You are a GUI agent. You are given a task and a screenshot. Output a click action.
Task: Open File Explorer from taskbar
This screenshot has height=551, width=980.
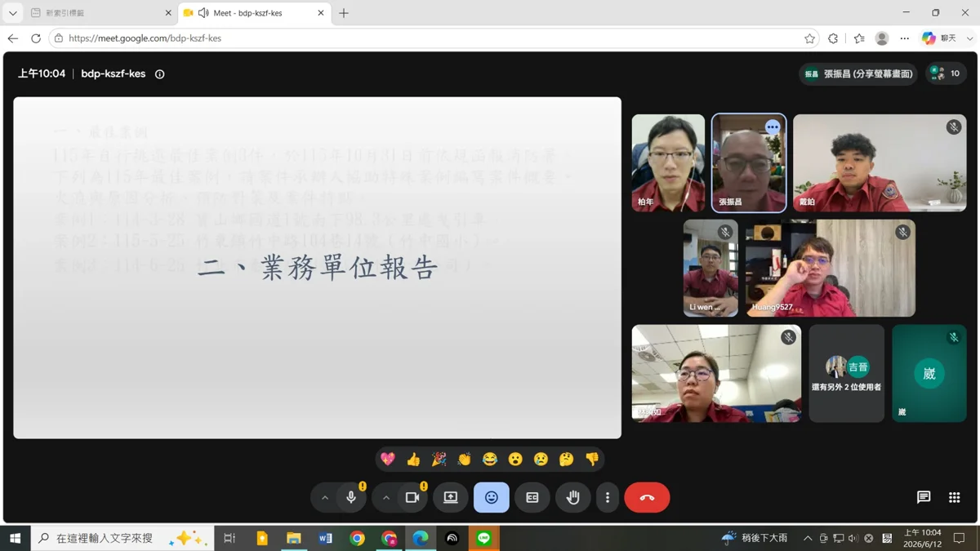point(294,538)
